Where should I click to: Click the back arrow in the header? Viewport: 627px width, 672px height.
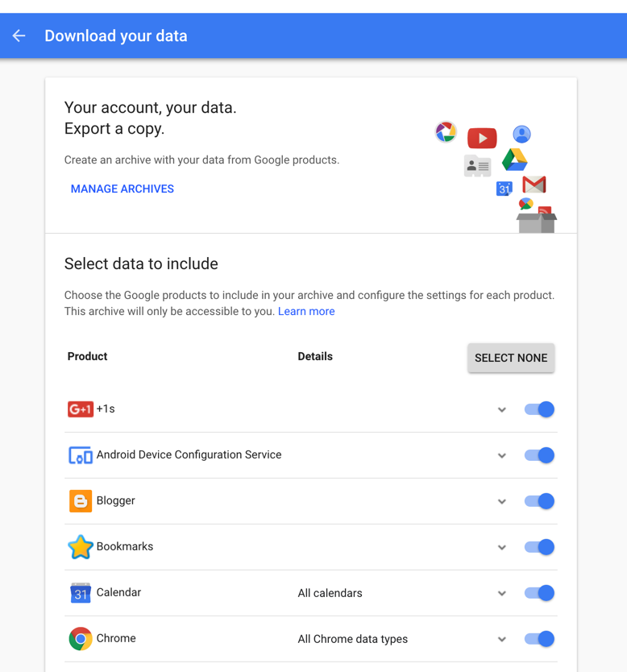19,35
